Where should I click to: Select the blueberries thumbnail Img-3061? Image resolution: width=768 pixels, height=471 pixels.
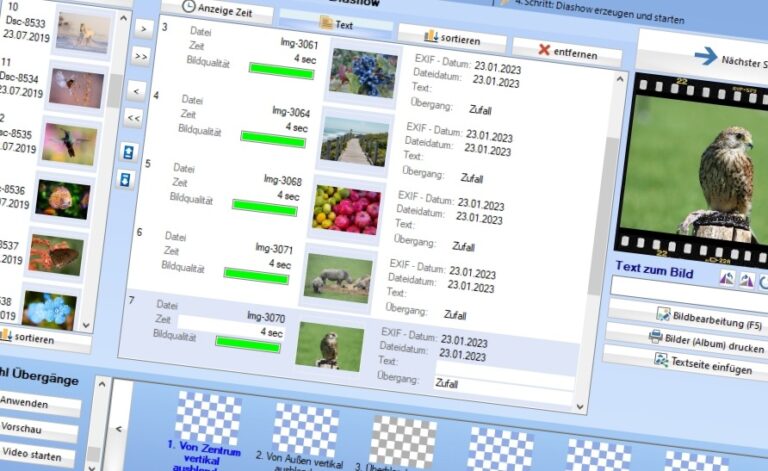pos(363,73)
